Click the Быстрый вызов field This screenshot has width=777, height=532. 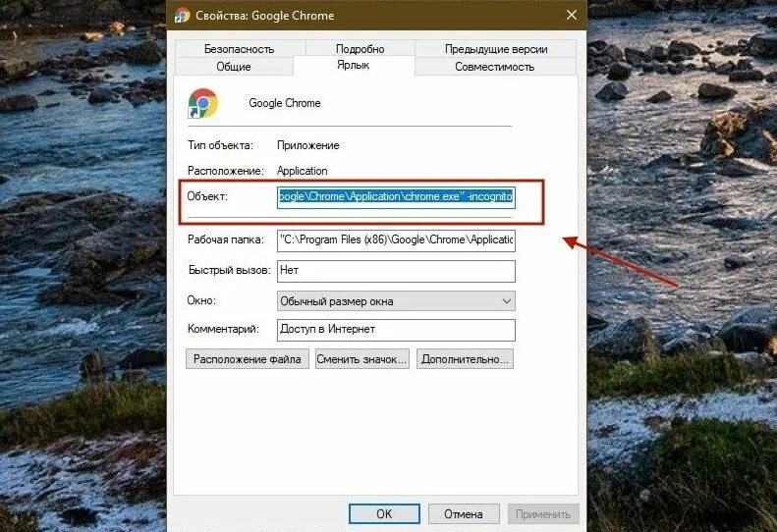point(396,271)
